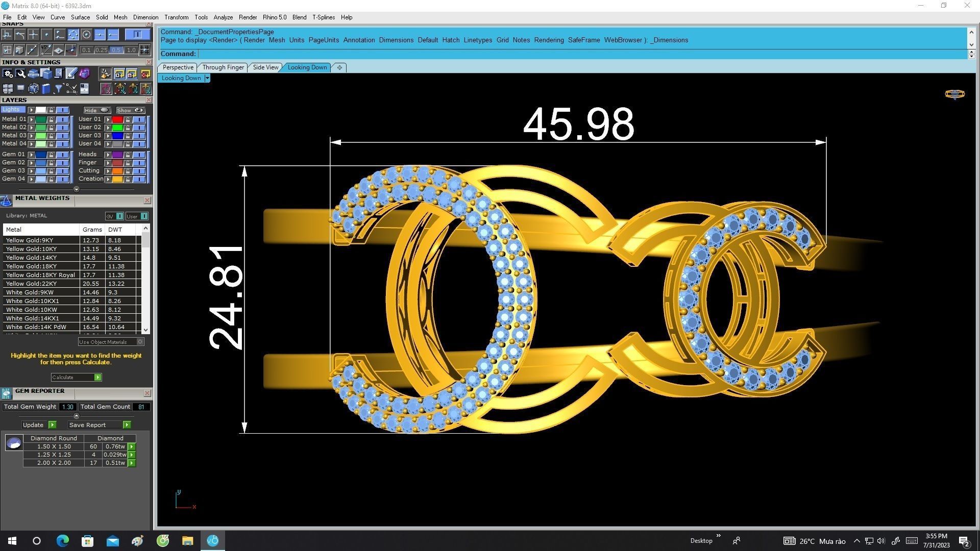
Task: Open the T-Splines menu
Action: point(324,17)
